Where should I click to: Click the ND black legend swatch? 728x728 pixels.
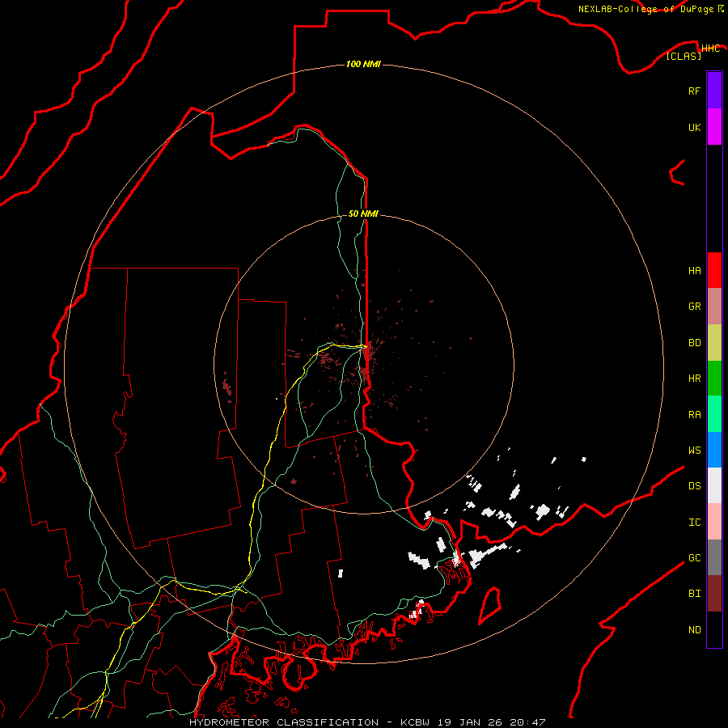click(x=714, y=629)
